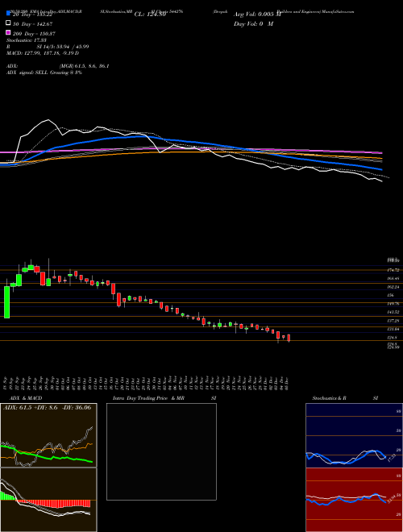Click the 'ADX & MACD' panel title

26,398
